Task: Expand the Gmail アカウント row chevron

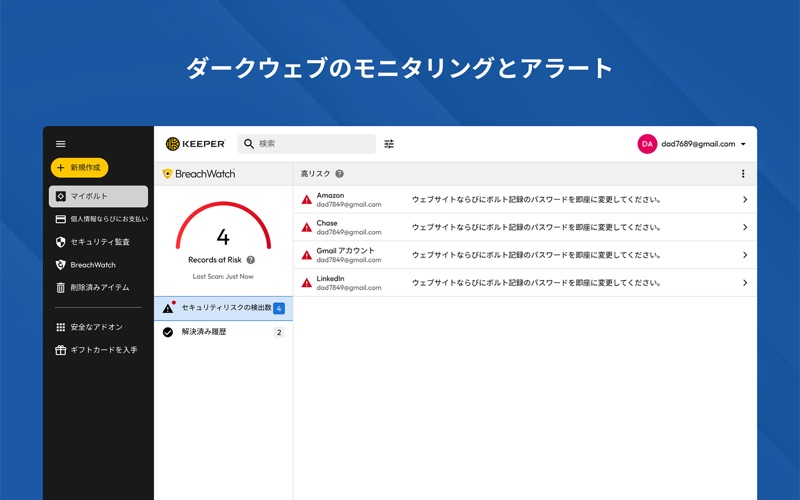Action: pyautogui.click(x=745, y=255)
